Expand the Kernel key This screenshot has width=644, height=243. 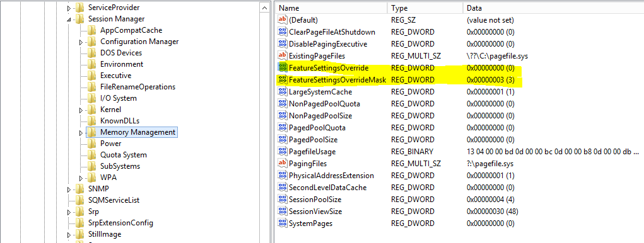tap(81, 110)
